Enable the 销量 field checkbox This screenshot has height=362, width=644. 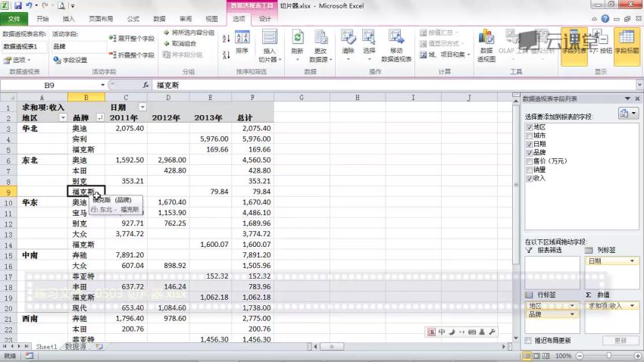pos(529,170)
